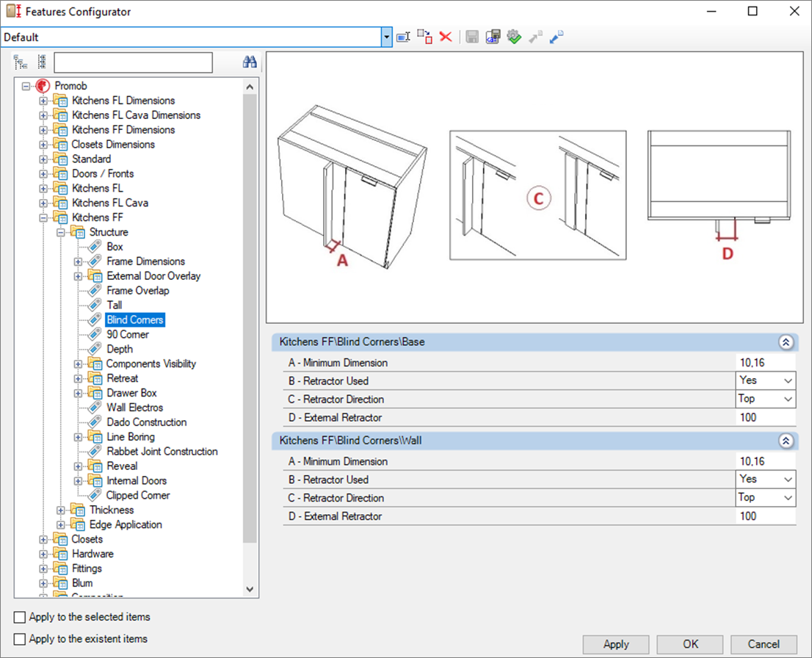Open the Default configuration dropdown
812x658 pixels.
click(386, 37)
